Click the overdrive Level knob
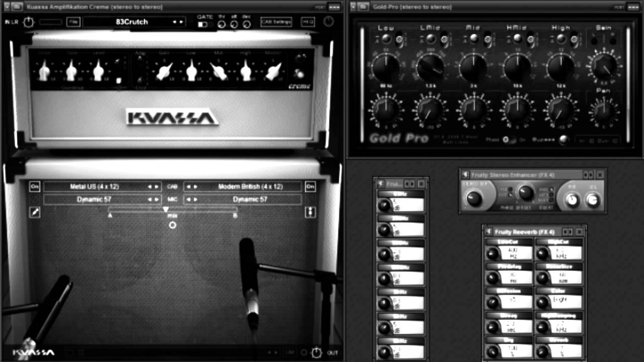Image resolution: width=644 pixels, height=362 pixels. [x=99, y=70]
